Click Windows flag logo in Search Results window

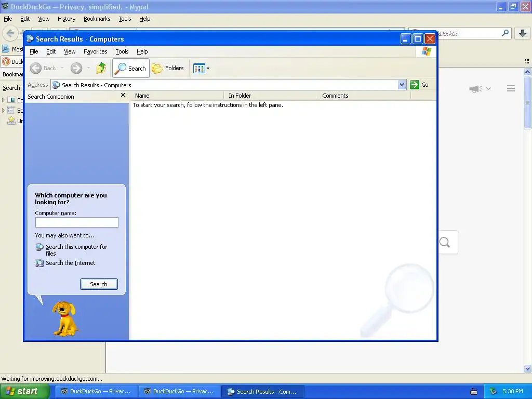coord(426,51)
